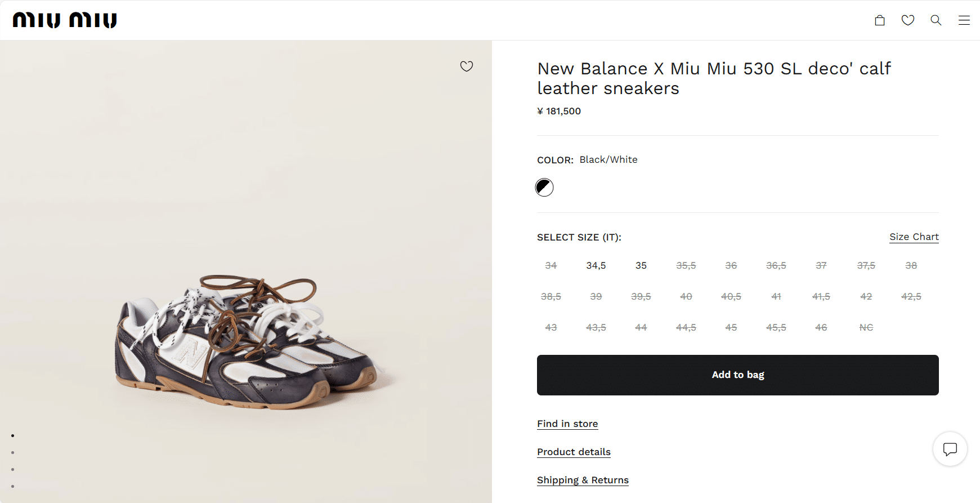Image resolution: width=980 pixels, height=503 pixels.
Task: Click the search magnifier icon
Action: 936,20
